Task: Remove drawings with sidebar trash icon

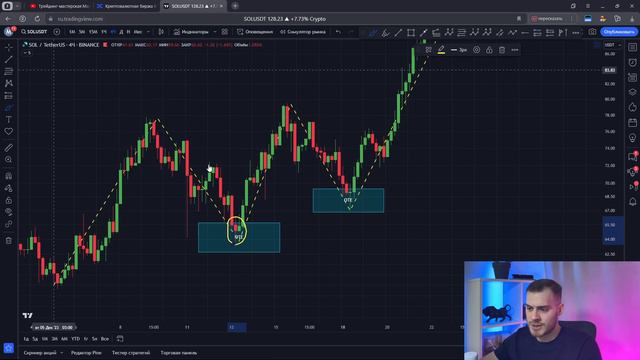Action: pos(9,240)
